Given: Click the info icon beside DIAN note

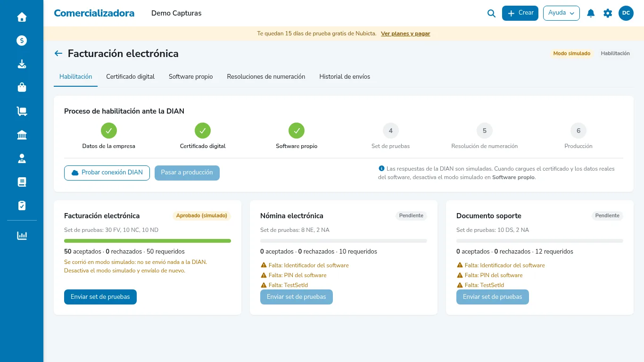Looking at the screenshot, I should coord(381,168).
